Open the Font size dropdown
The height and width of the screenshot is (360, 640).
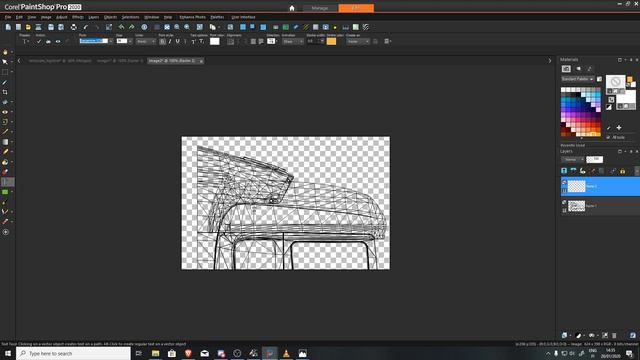[x=130, y=41]
